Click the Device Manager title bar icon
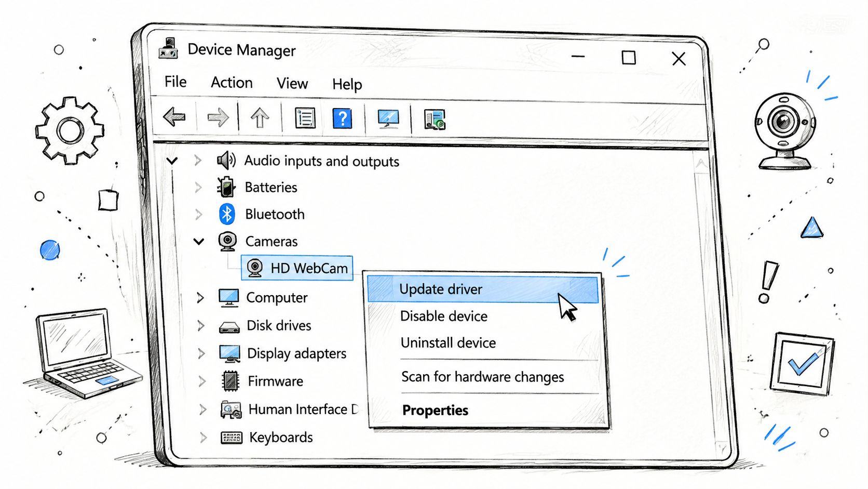This screenshot has height=489, width=868. point(168,48)
